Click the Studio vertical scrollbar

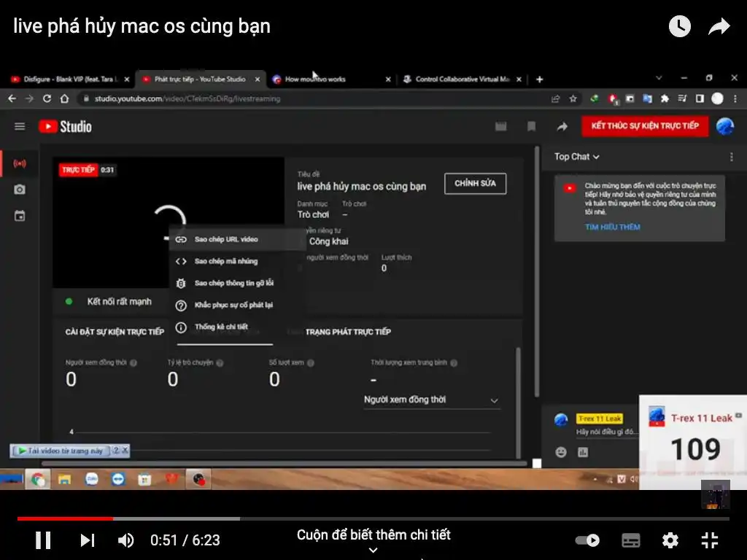tap(537, 271)
